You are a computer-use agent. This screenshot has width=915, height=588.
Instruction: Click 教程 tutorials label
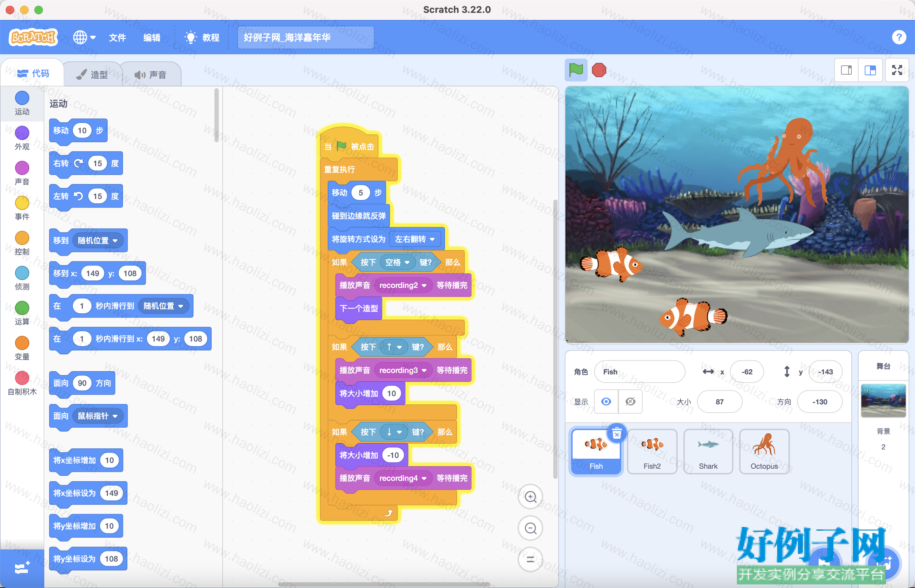click(211, 38)
